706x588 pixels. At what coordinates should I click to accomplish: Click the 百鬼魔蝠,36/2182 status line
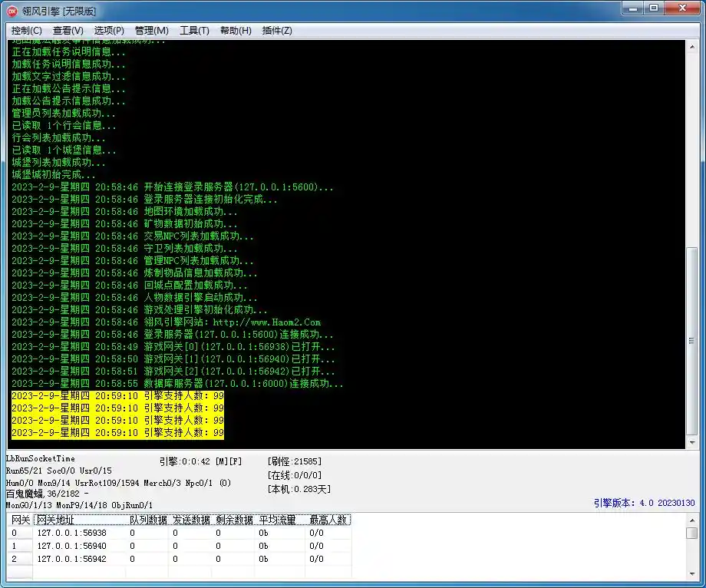point(48,494)
